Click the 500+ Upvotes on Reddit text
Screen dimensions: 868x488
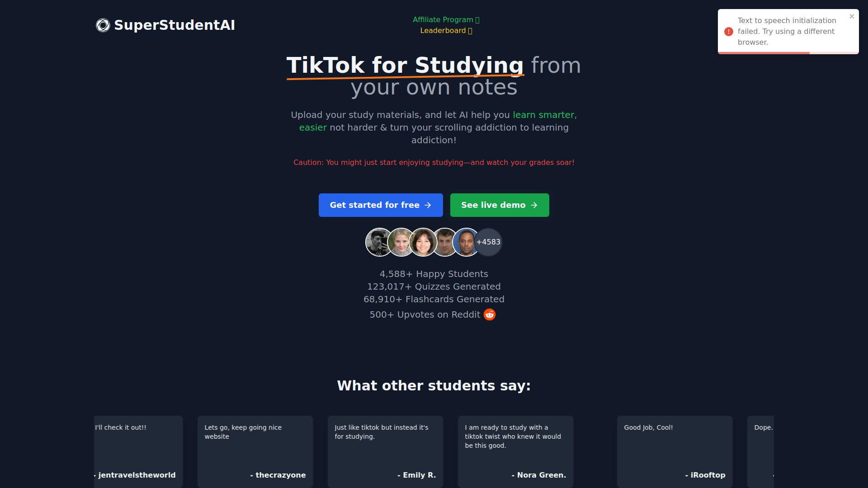[425, 314]
